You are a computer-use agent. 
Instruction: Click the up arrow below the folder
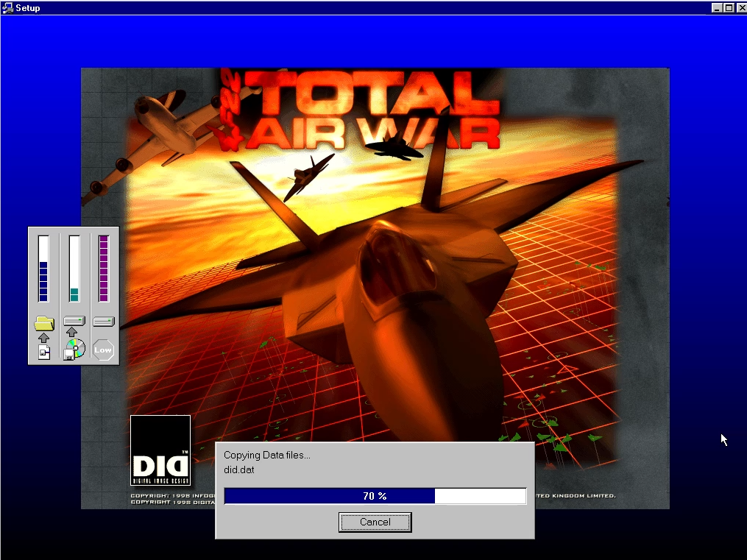(44, 338)
